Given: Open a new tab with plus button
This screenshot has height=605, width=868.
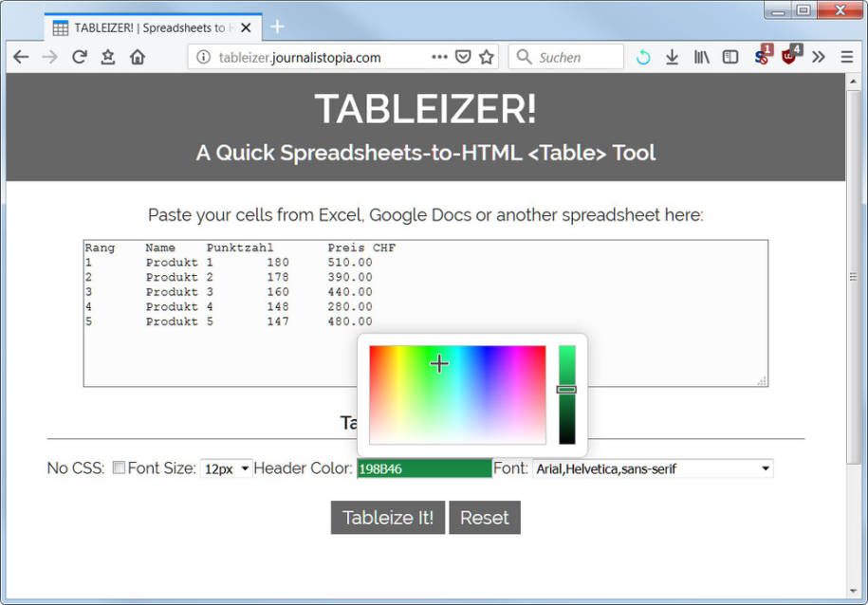Looking at the screenshot, I should tap(277, 27).
